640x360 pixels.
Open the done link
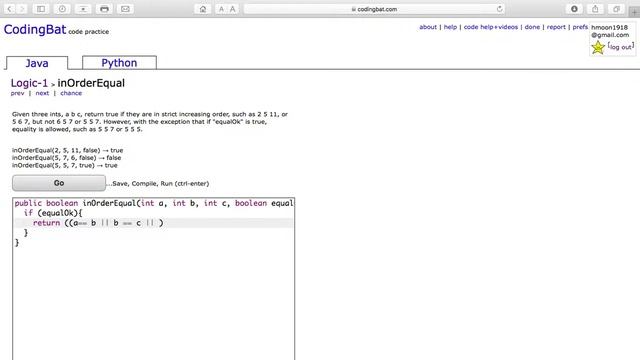532,27
